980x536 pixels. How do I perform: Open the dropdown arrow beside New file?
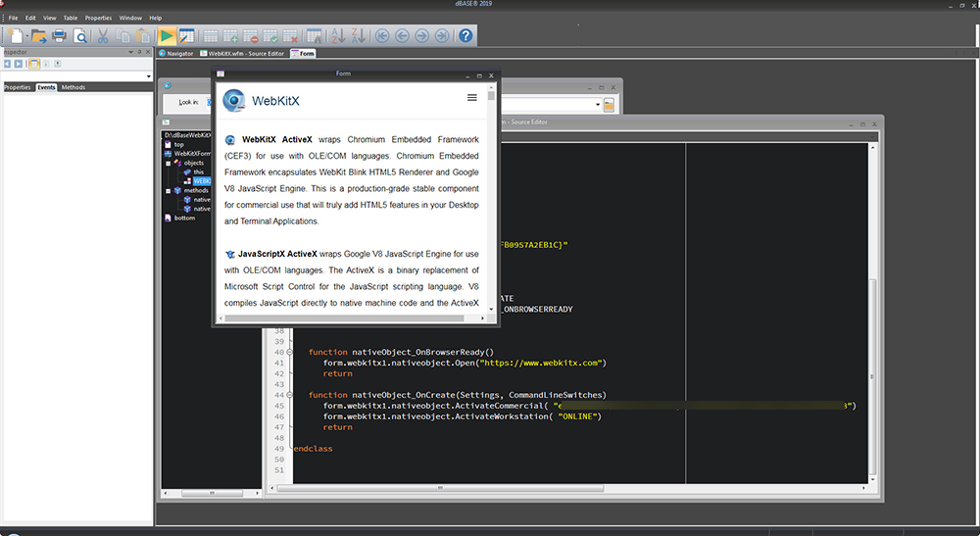tap(25, 36)
